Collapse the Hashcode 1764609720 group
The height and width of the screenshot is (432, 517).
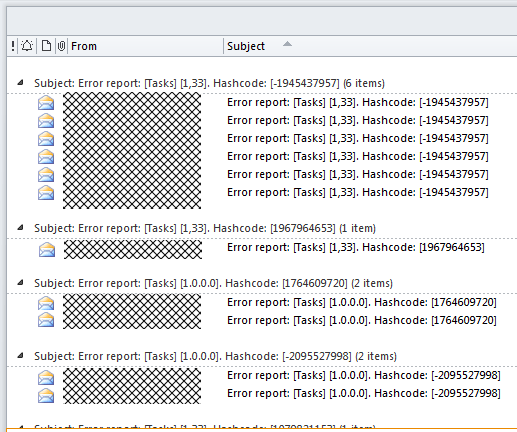pos(21,282)
